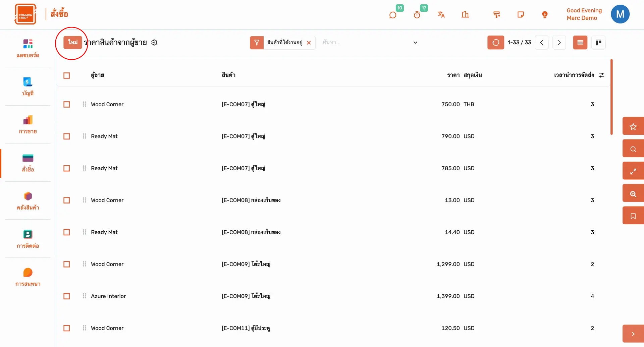This screenshot has width=644, height=347.
Task: Tick the select-all checkbox in header
Action: tap(67, 75)
